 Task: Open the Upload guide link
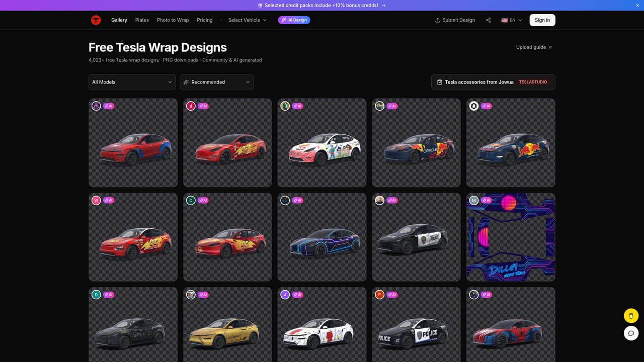point(534,47)
